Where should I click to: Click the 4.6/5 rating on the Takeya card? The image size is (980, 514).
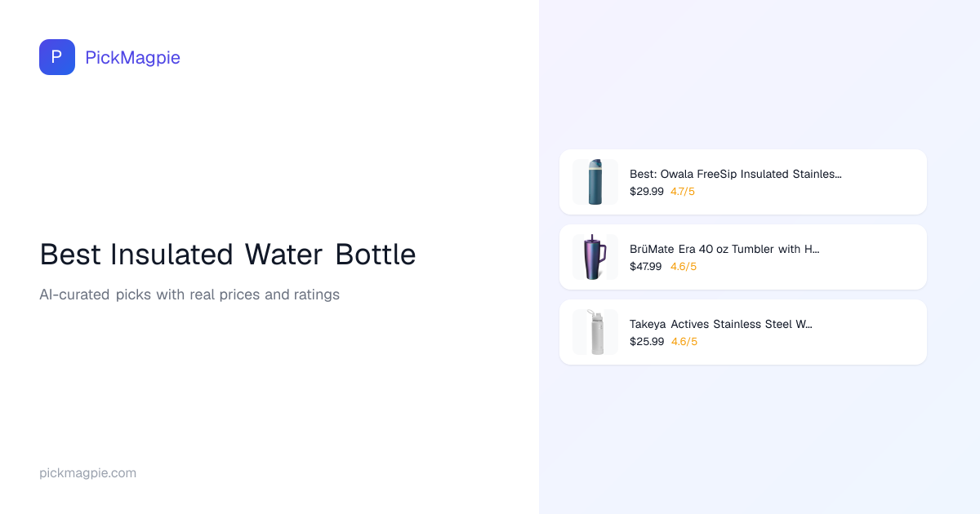[684, 342]
